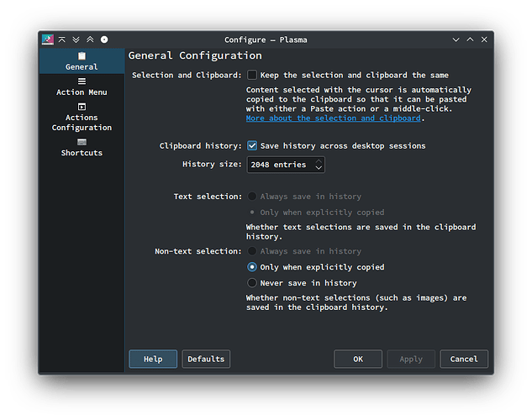Image resolution: width=532 pixels, height=420 pixels.
Task: Click the Plasma app icon in title bar
Action: pyautogui.click(x=48, y=39)
